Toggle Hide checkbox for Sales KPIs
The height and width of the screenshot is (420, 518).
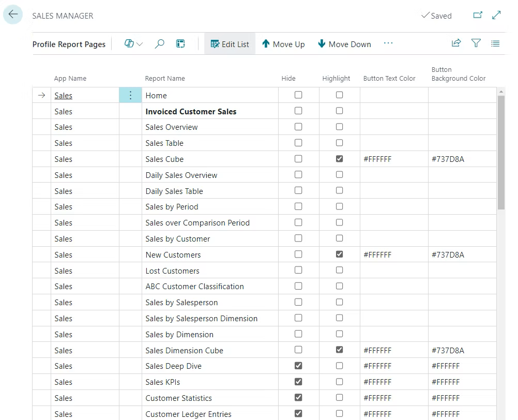click(298, 382)
